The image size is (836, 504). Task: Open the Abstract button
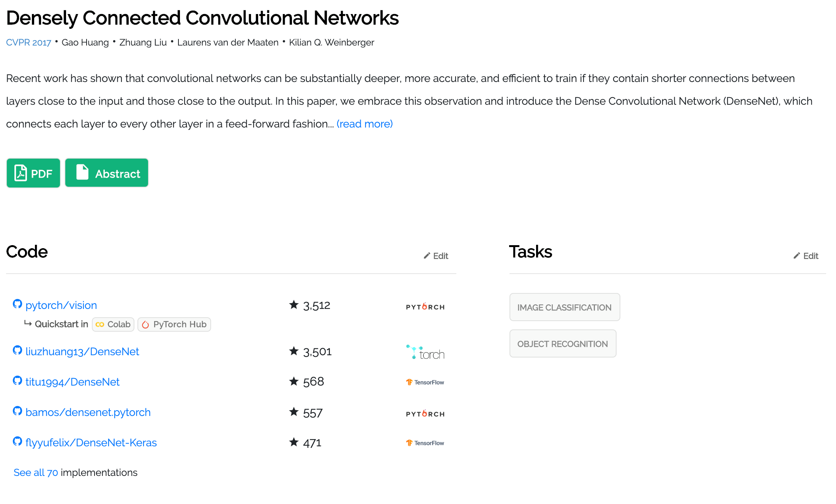(107, 173)
